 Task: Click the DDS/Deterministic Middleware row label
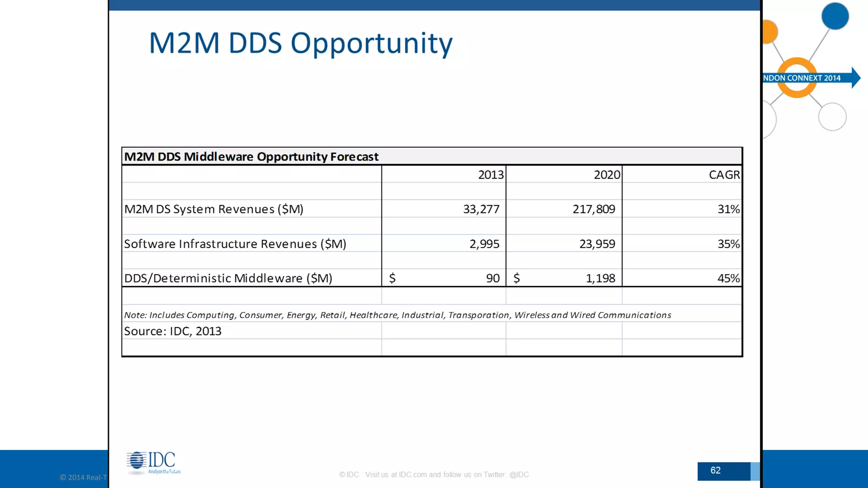228,278
